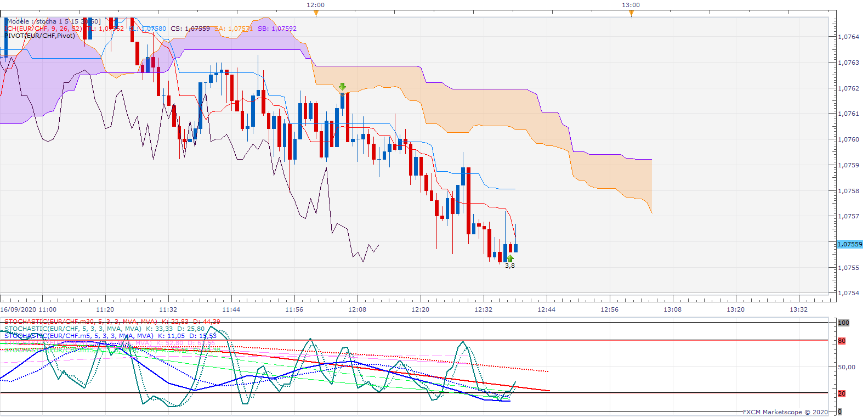Click the 1,0763 price axis label
Image resolution: width=868 pixels, height=417 pixels.
click(849, 63)
